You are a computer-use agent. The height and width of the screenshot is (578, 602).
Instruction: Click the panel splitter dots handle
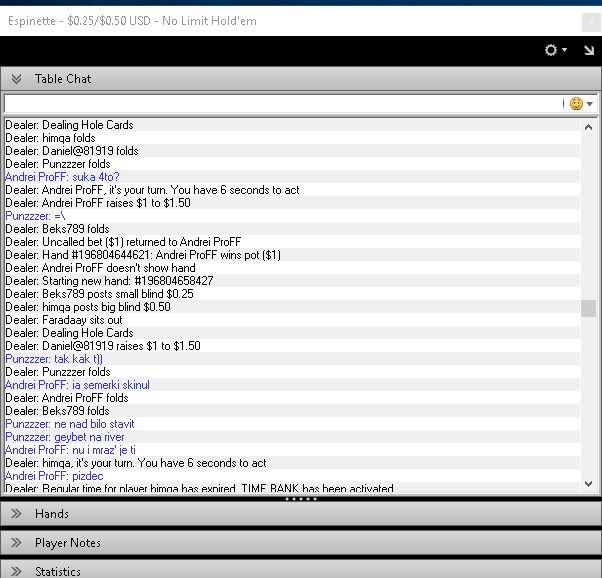(x=301, y=499)
